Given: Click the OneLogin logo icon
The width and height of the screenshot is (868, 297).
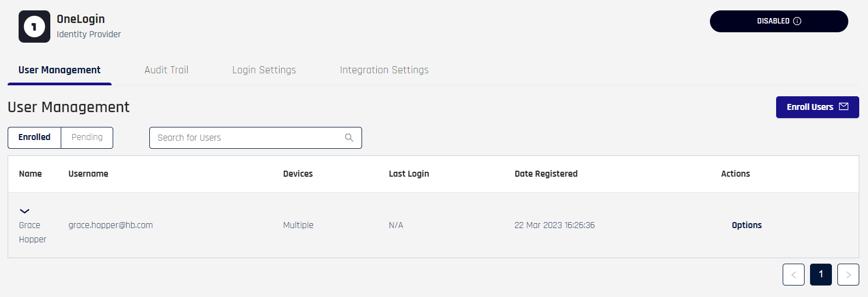Looking at the screenshot, I should [x=34, y=26].
